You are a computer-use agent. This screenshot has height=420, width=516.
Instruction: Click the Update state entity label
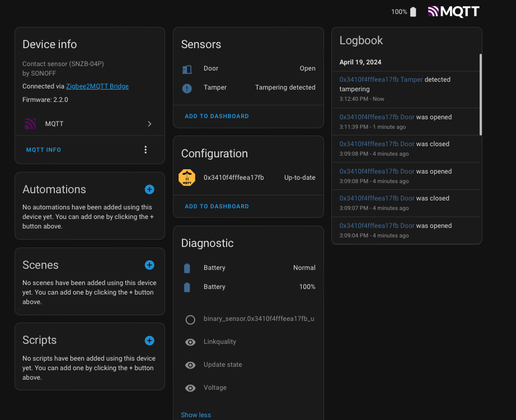click(x=223, y=365)
